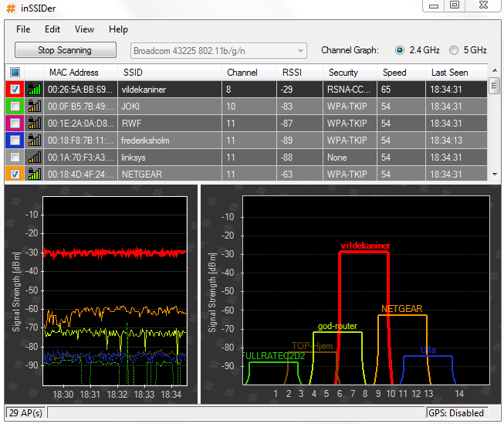
Task: Click signal strength icon for vildekaniner
Action: pyautogui.click(x=35, y=89)
